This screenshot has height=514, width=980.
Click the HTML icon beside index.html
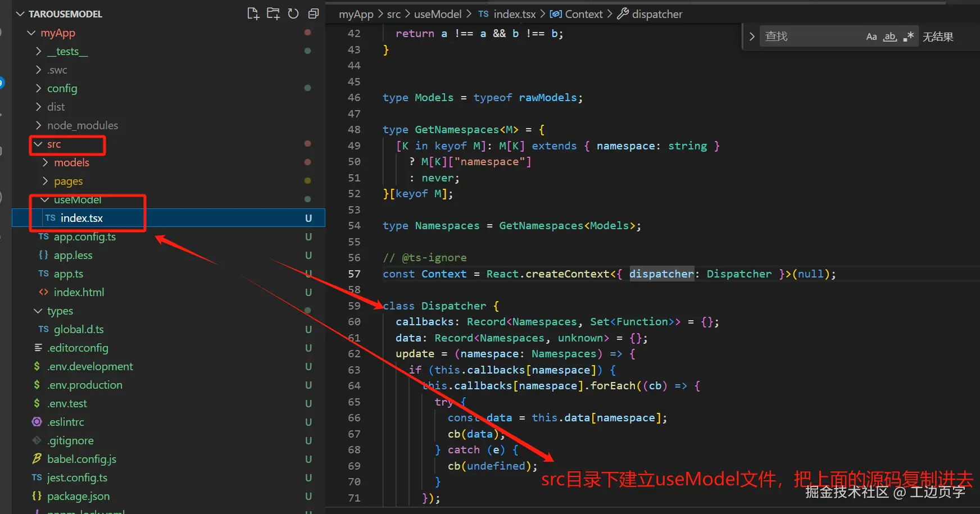44,292
